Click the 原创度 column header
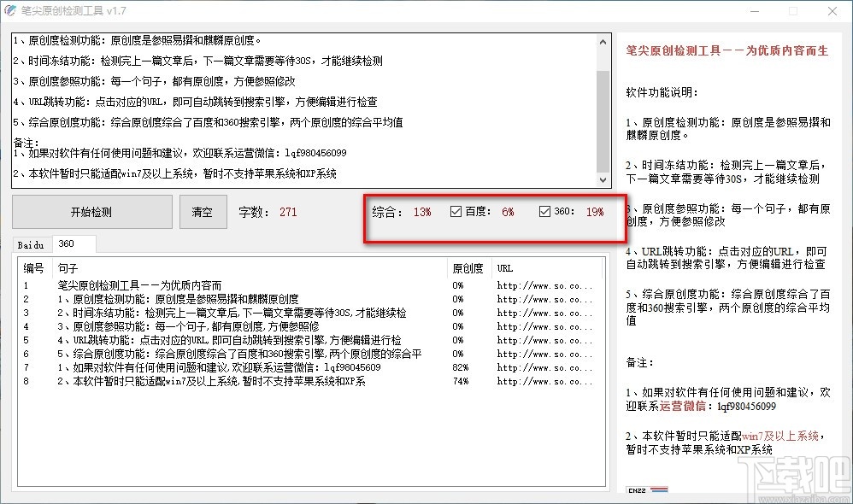 pos(469,268)
